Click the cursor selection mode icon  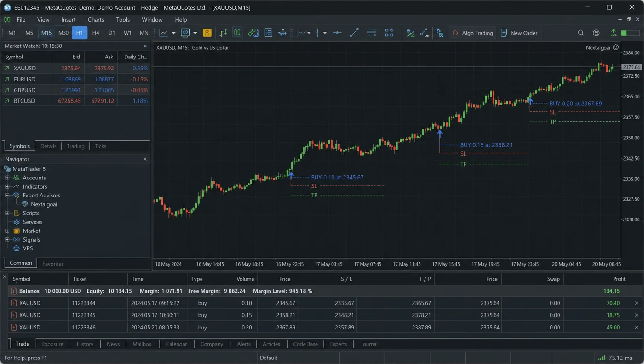440,33
